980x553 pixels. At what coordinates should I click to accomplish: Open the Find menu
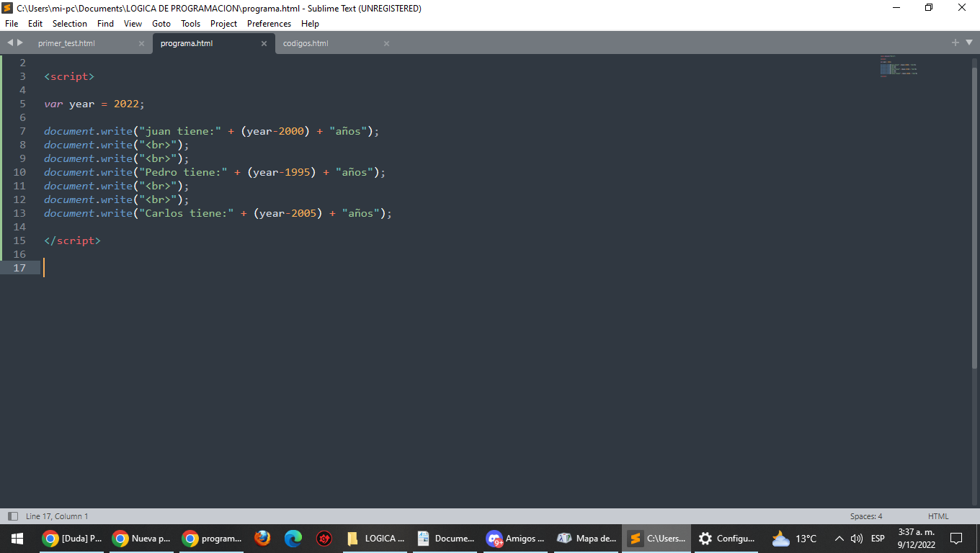(105, 24)
